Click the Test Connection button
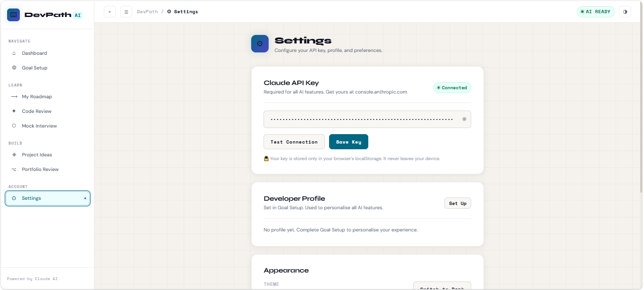Screen dimensions: 644x290 point(294,142)
